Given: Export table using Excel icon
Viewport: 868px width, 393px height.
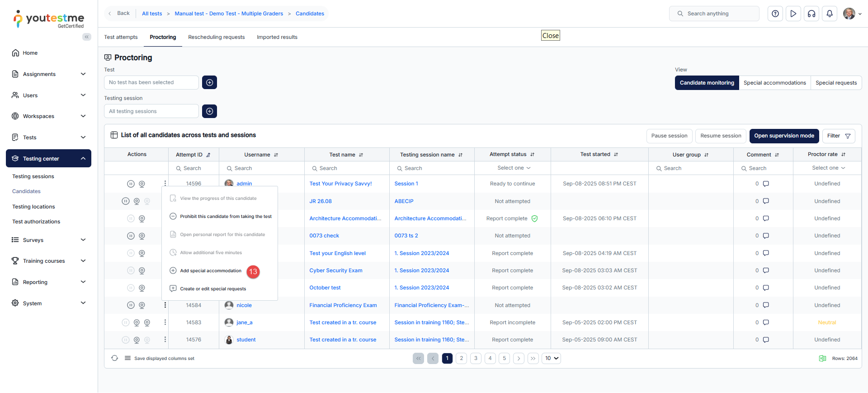Looking at the screenshot, I should tap(822, 358).
